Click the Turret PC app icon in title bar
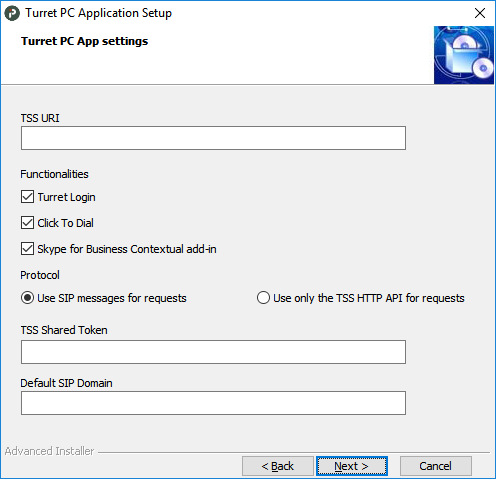 pos(12,13)
